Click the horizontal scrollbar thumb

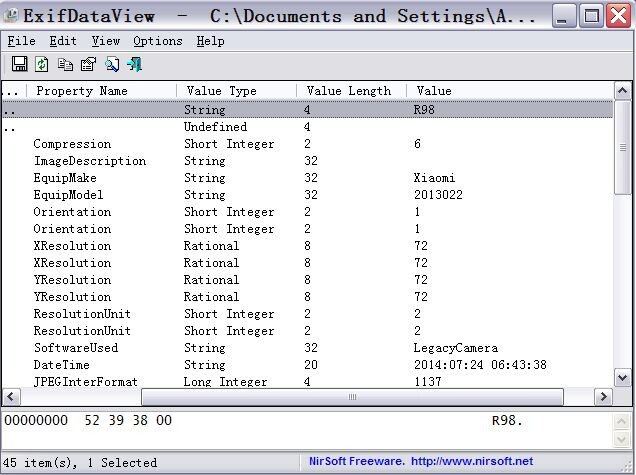(x=352, y=396)
